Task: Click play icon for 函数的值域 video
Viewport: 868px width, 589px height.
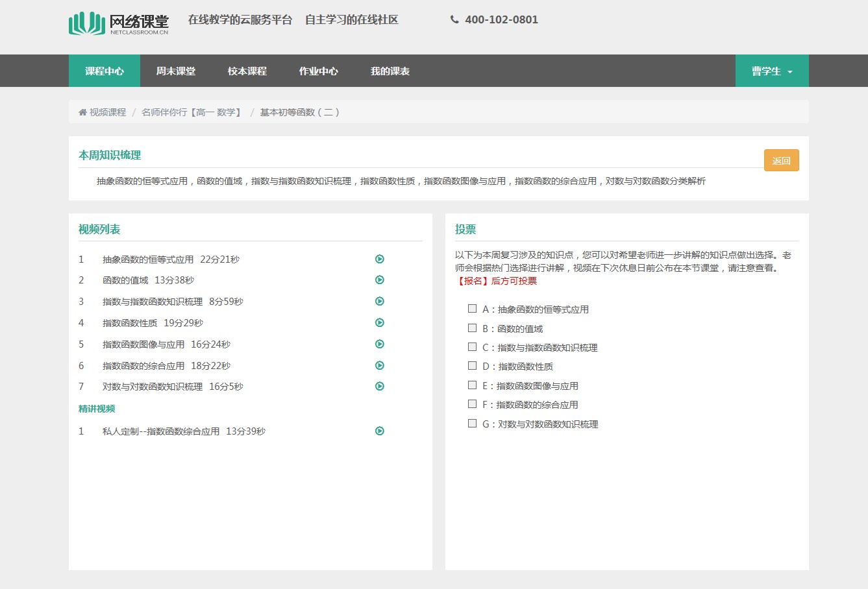Action: 380,280
